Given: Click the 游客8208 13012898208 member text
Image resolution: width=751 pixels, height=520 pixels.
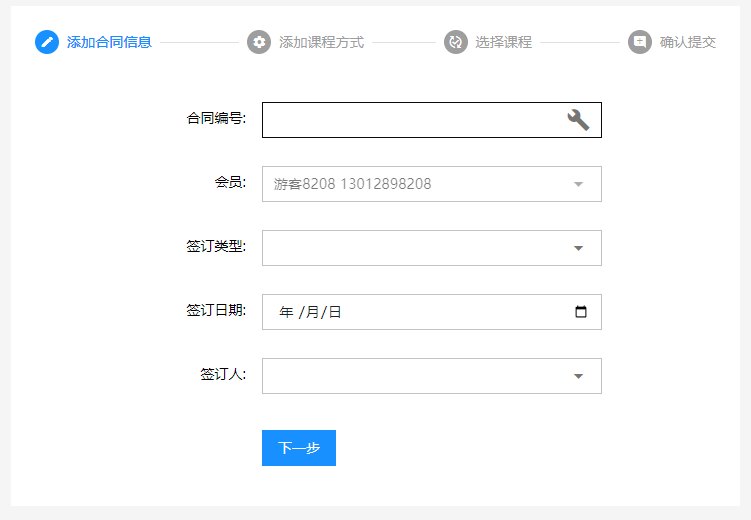Looking at the screenshot, I should click(352, 184).
